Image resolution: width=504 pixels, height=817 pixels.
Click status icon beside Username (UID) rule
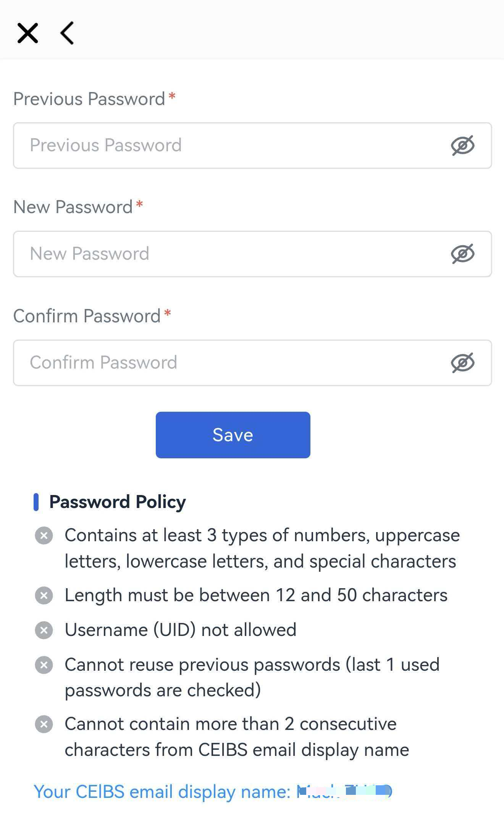pyautogui.click(x=44, y=630)
